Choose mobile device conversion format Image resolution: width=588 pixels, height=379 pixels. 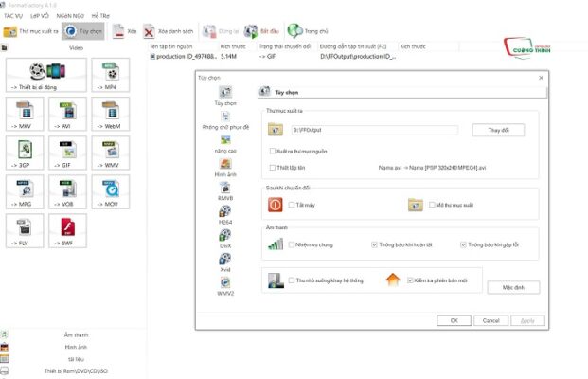click(x=46, y=75)
